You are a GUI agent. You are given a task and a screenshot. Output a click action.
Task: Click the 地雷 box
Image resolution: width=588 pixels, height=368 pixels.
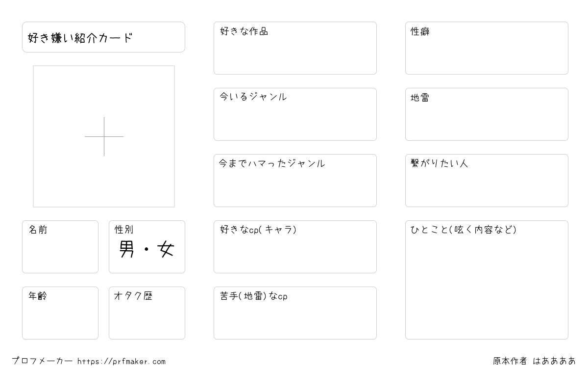pos(487,114)
